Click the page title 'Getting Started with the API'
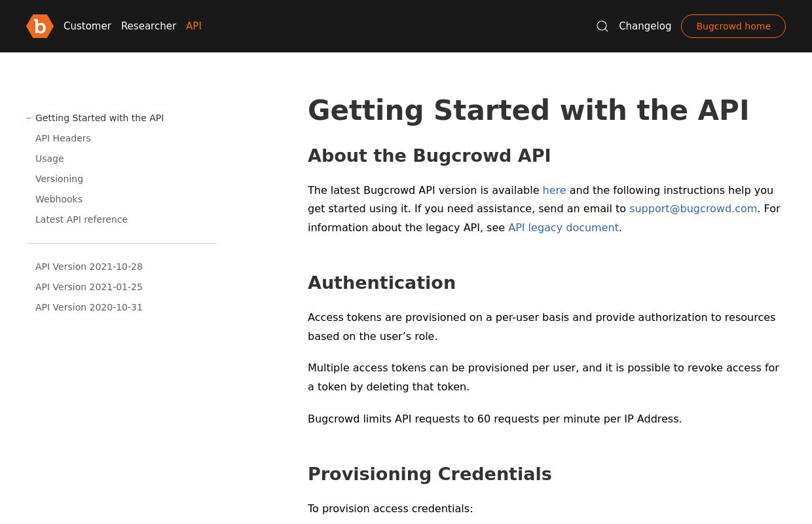The width and height of the screenshot is (812, 524). point(528,110)
